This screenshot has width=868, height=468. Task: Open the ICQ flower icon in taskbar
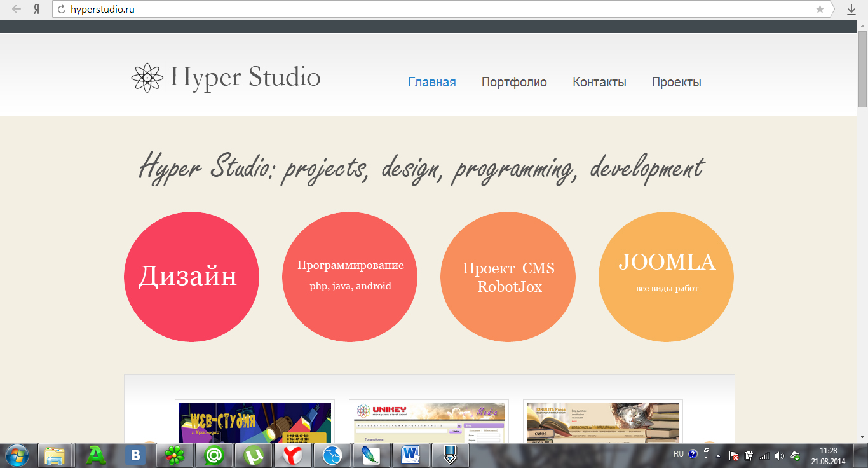(x=175, y=455)
